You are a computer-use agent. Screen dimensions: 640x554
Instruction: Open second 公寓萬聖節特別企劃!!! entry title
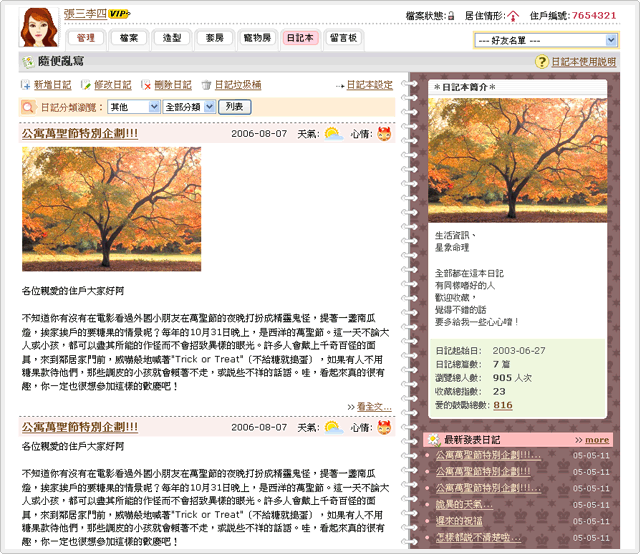click(x=80, y=427)
